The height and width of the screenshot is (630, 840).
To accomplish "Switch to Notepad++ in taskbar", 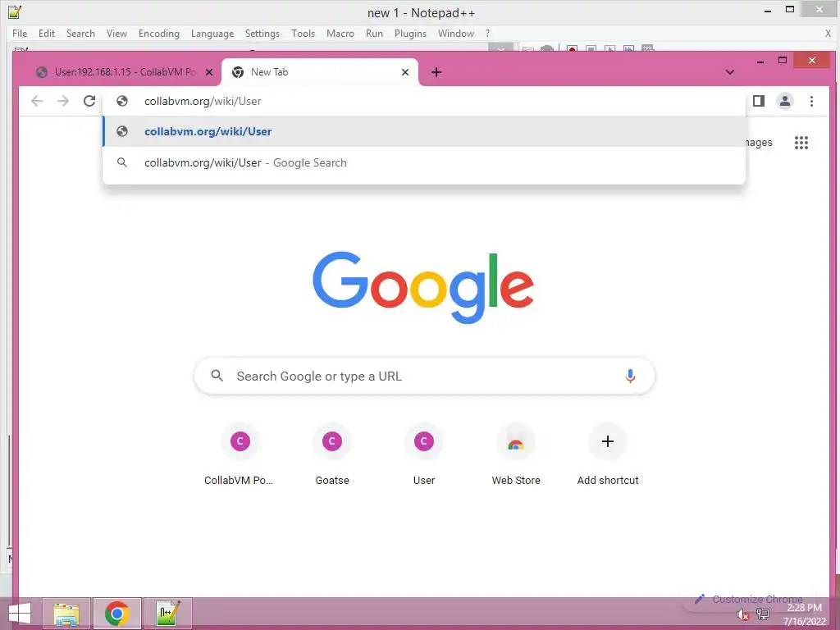I will point(167,614).
